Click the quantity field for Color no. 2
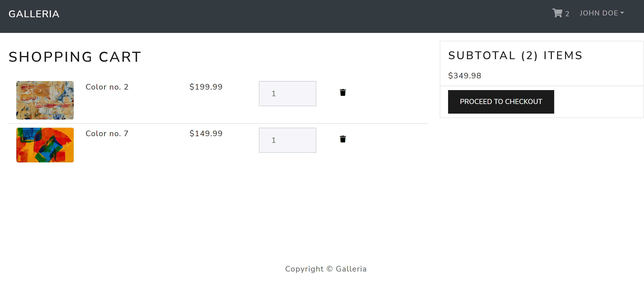This screenshot has height=285, width=644. click(287, 93)
